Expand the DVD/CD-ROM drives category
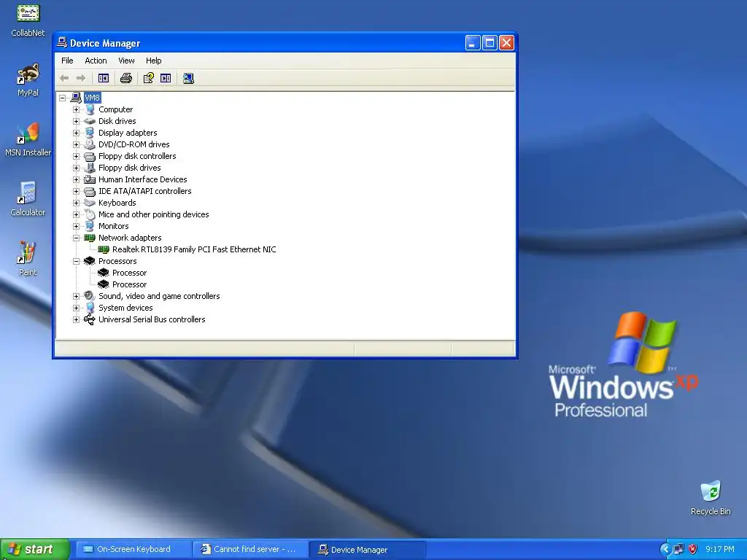The width and height of the screenshot is (747, 560). 76,145
